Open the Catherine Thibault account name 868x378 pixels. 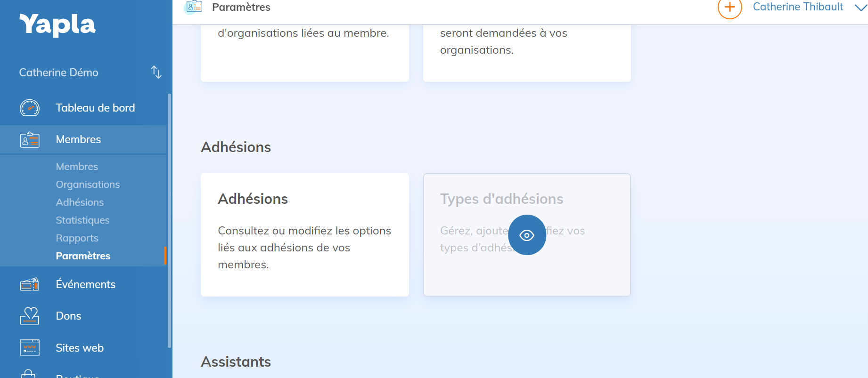[798, 7]
